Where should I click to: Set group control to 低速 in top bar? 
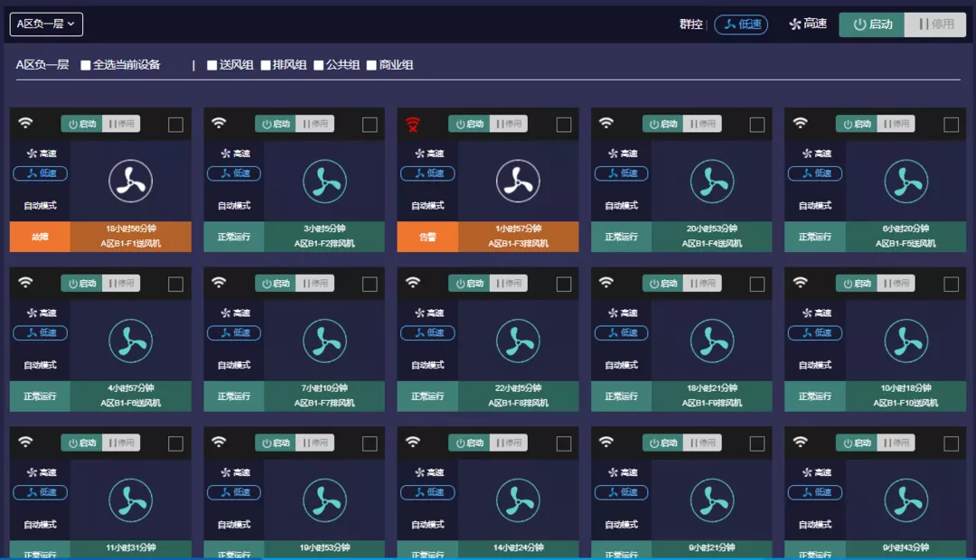coord(741,24)
